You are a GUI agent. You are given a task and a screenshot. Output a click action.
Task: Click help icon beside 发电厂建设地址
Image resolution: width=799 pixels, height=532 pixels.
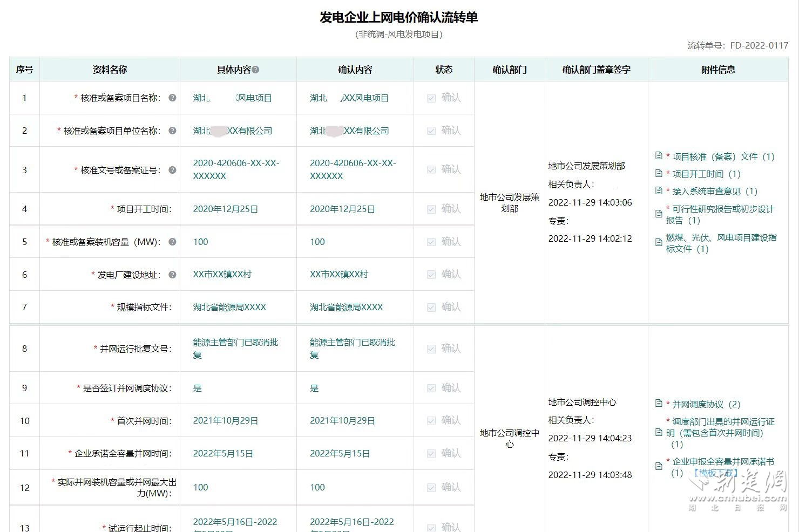[172, 275]
